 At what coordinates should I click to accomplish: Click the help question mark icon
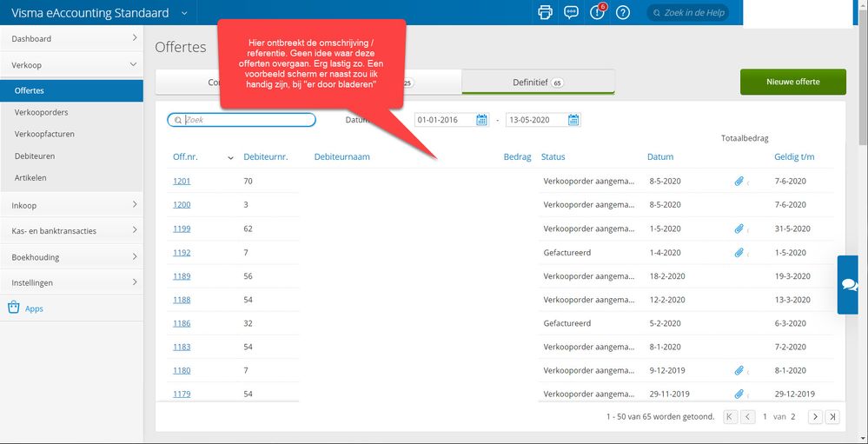623,12
